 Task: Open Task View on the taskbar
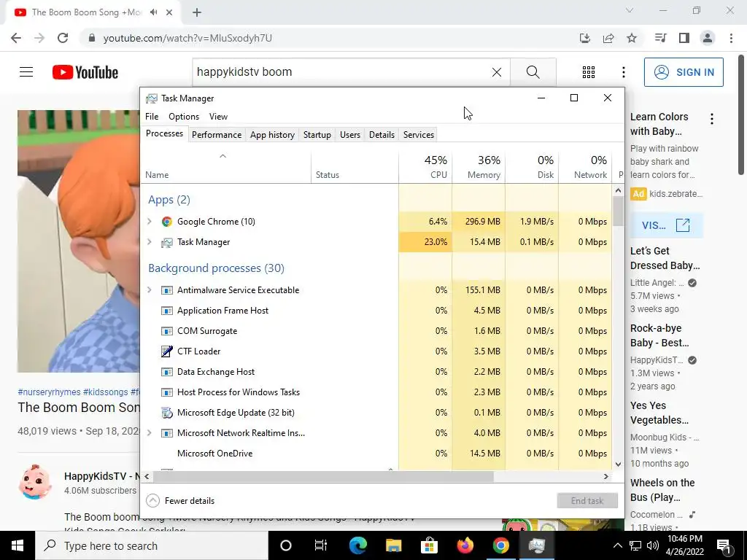tap(321, 545)
